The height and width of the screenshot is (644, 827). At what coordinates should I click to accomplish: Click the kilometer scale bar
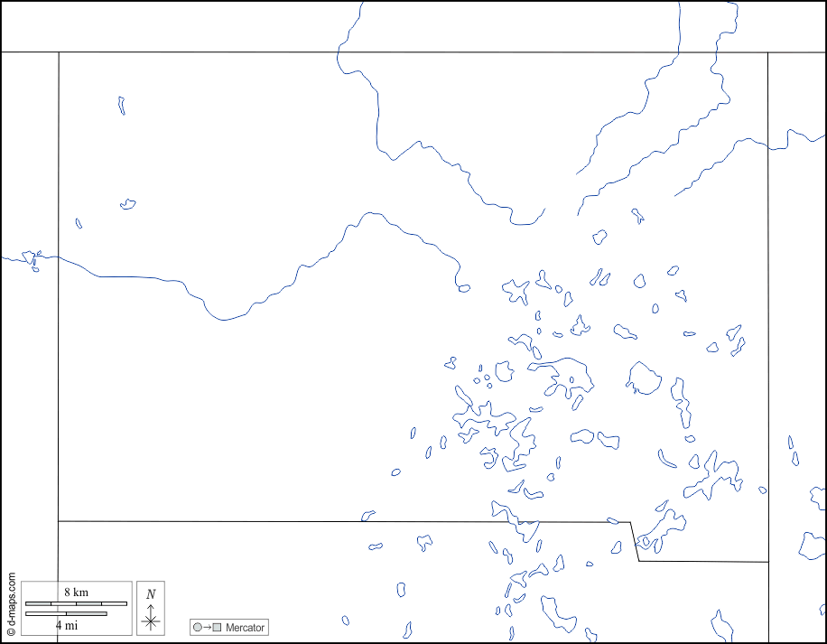pyautogui.click(x=77, y=603)
